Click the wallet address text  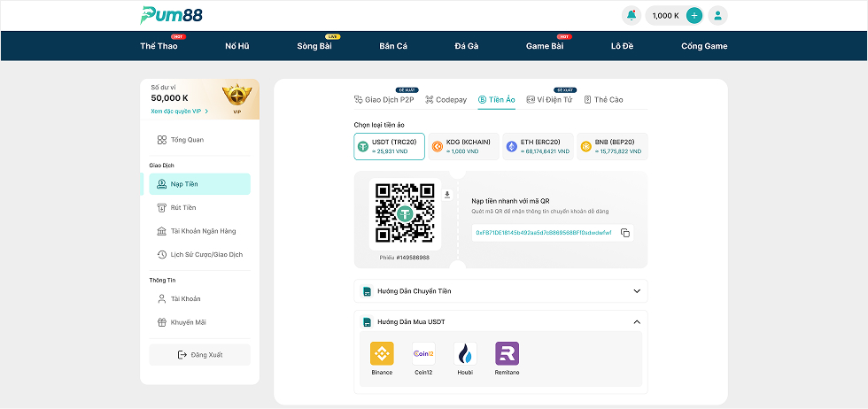pyautogui.click(x=544, y=233)
